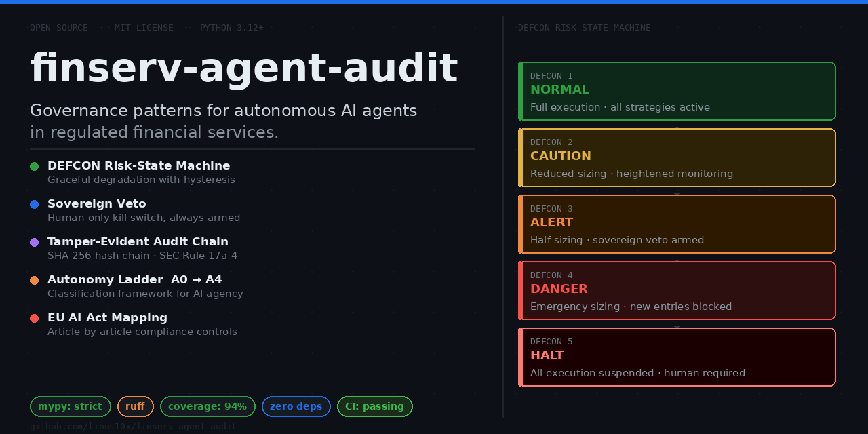The image size is (868, 434).
Task: Click the DEFCON RISK-STATE MACHINE panel header
Action: pos(585,28)
